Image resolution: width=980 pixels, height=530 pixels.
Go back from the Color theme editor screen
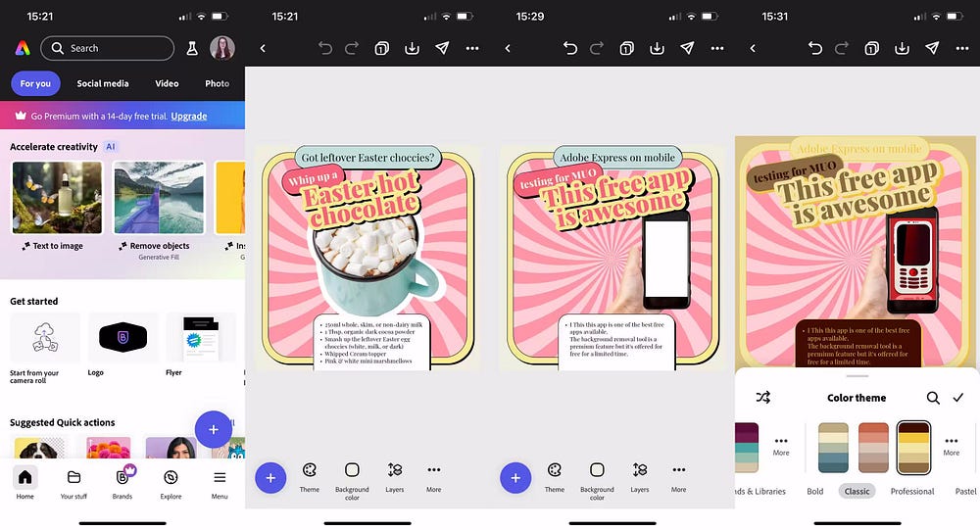coord(753,48)
